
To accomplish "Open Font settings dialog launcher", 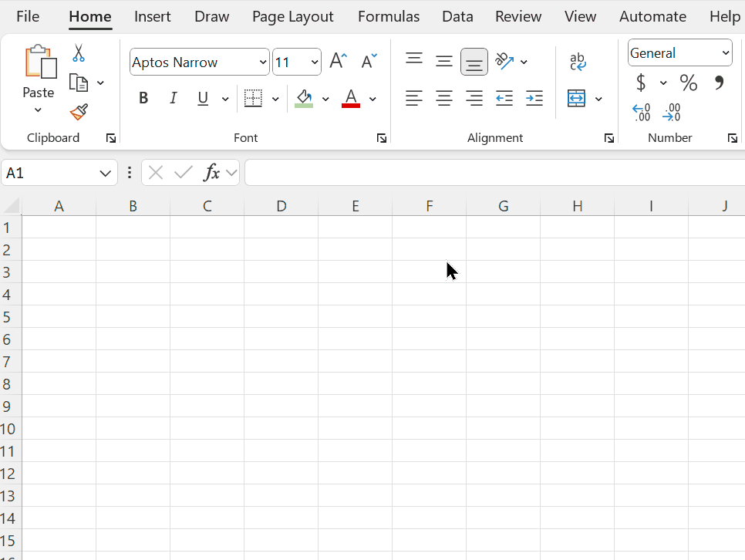I will point(381,138).
